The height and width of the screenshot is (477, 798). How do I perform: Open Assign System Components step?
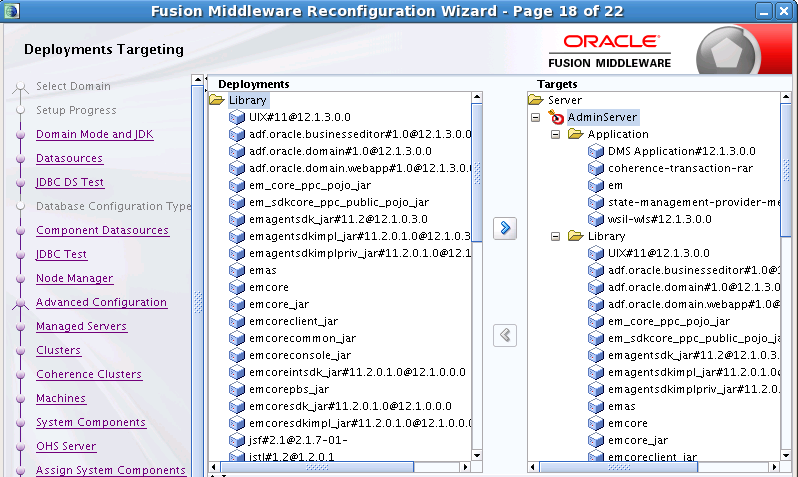tap(111, 470)
